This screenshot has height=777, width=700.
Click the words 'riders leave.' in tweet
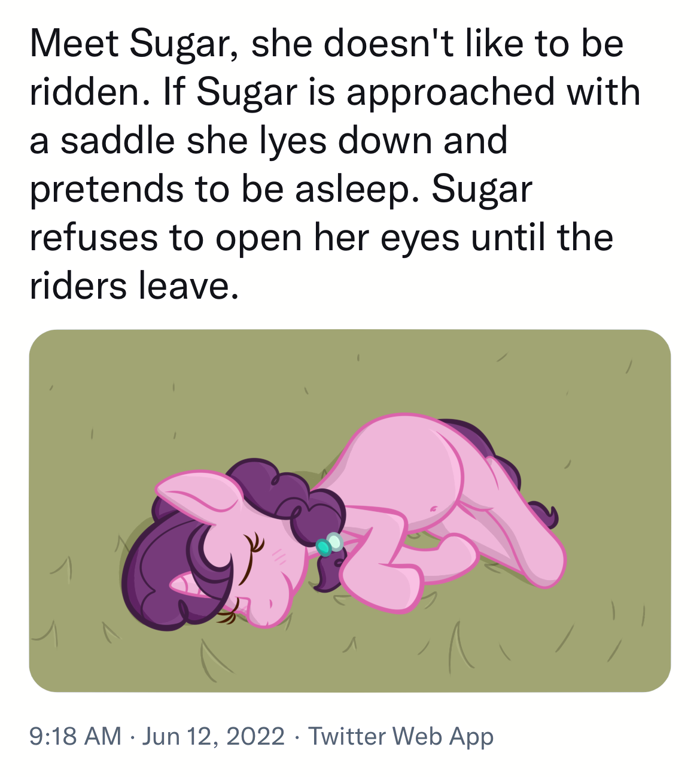click(134, 286)
